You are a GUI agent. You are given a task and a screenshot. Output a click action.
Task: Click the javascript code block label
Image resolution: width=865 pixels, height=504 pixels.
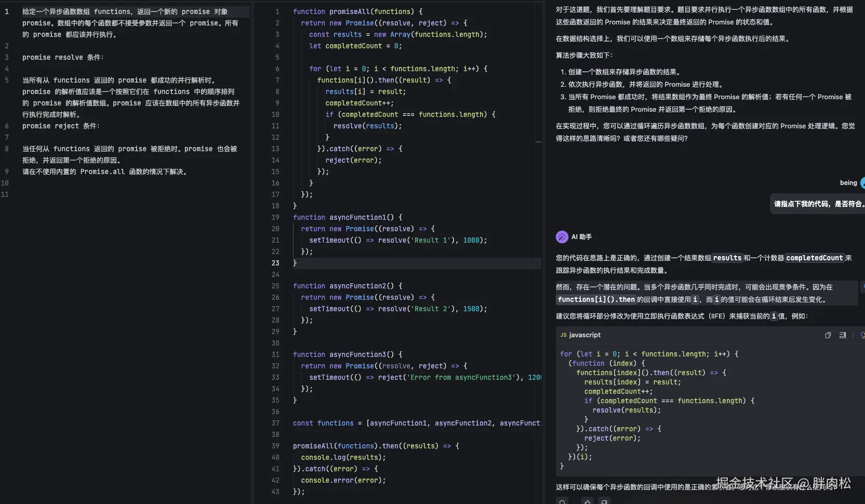(584, 335)
